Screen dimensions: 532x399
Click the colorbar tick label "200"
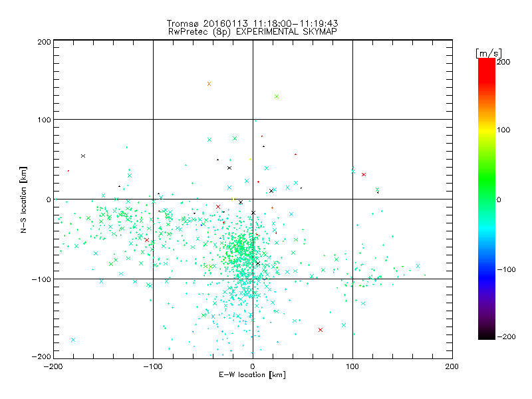click(503, 62)
